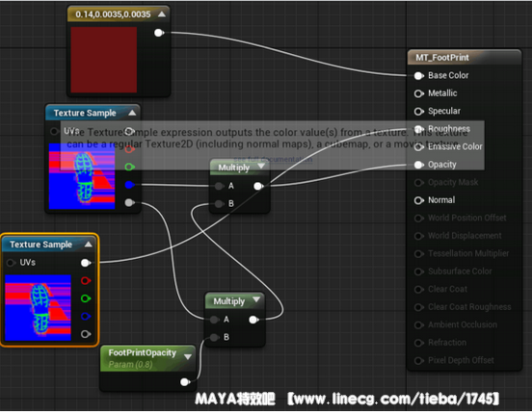Select the lower Texture Sample node title
Screen dimensions: 532x415
tap(40, 245)
